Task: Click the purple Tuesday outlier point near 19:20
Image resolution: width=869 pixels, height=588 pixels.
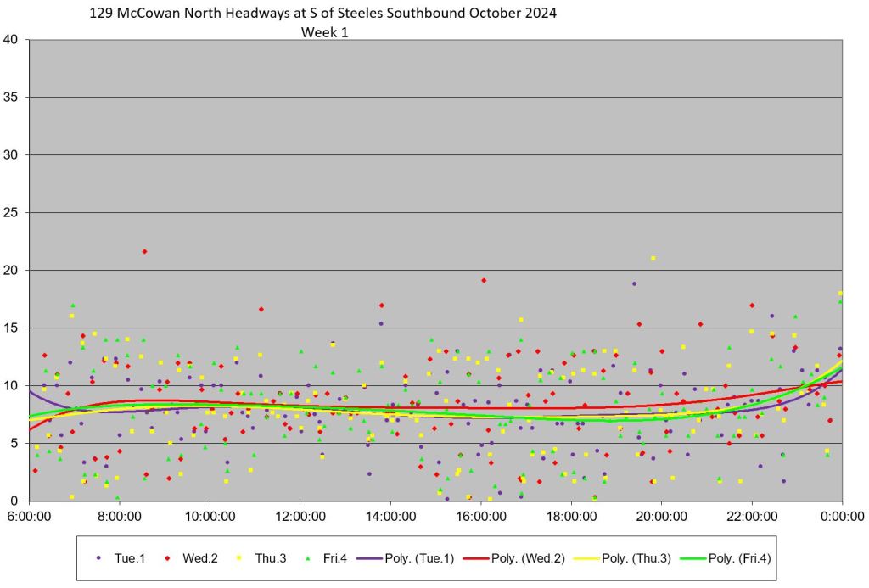Action: (633, 283)
